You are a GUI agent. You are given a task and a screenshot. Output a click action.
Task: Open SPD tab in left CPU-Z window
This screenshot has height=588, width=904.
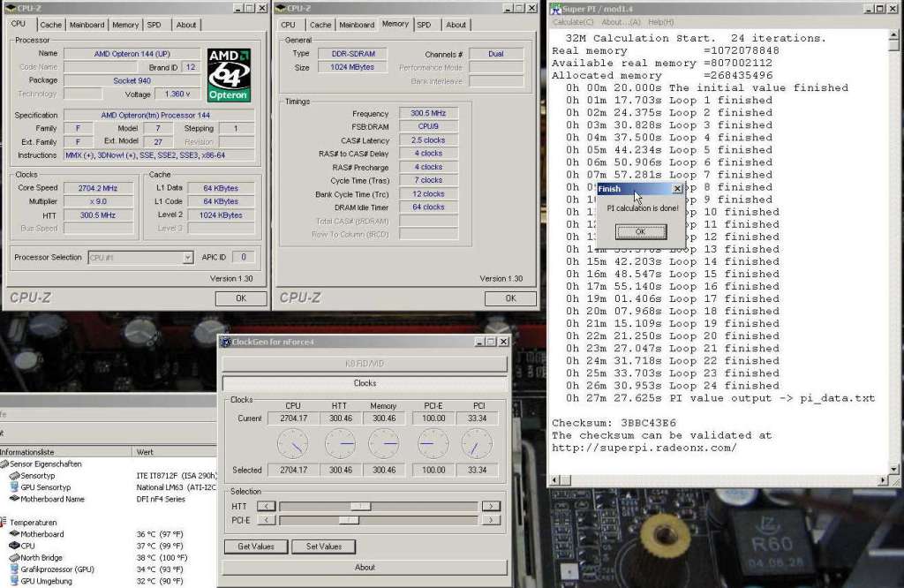(x=154, y=25)
